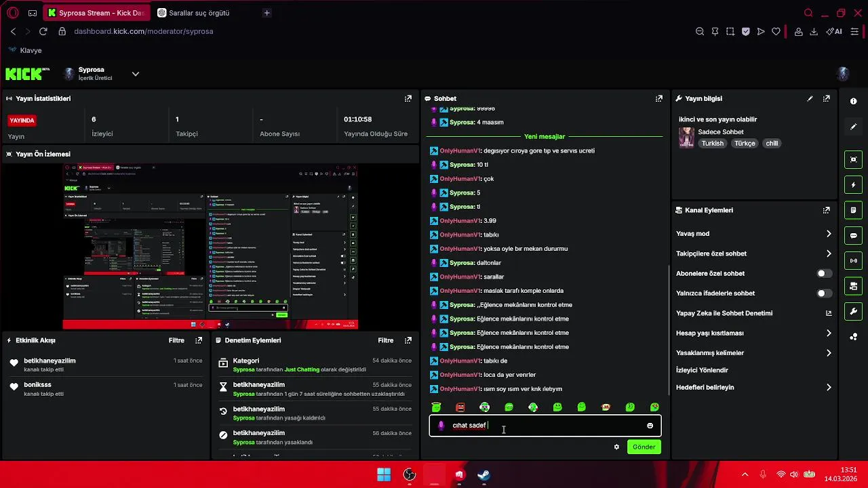
Task: Pop out the Etkinlik Akışı panel
Action: [198, 340]
